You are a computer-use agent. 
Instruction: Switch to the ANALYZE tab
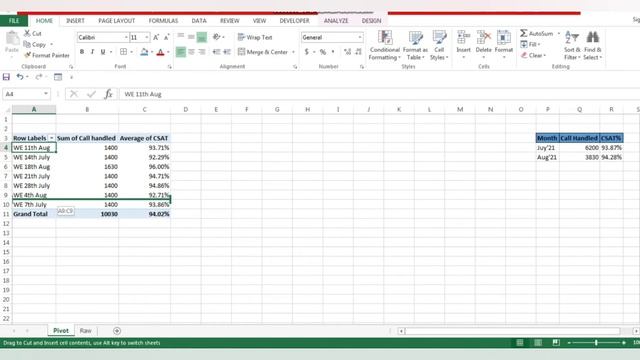click(336, 21)
